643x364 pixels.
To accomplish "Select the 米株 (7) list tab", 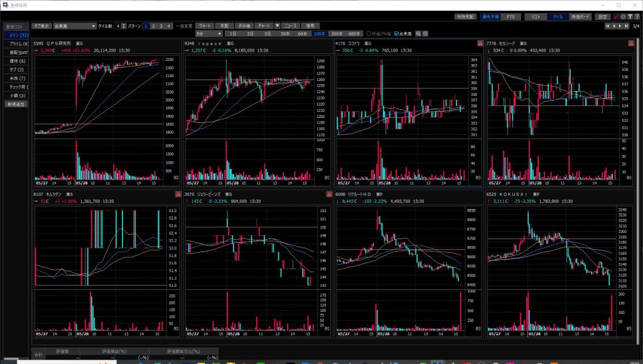I will tap(16, 78).
